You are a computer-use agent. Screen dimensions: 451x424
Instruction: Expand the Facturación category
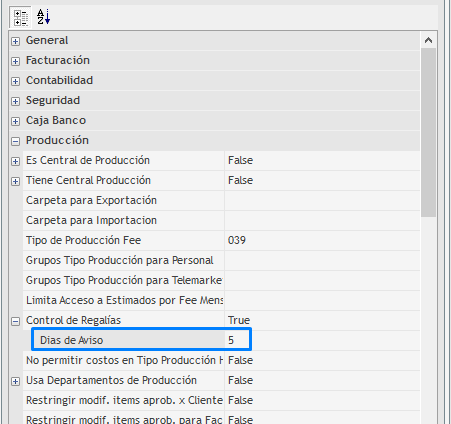point(15,61)
